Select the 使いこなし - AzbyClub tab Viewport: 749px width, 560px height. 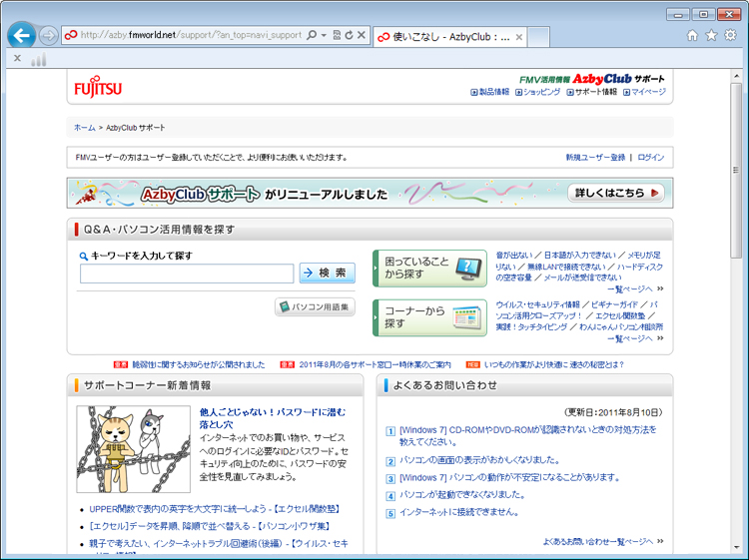pos(449,37)
